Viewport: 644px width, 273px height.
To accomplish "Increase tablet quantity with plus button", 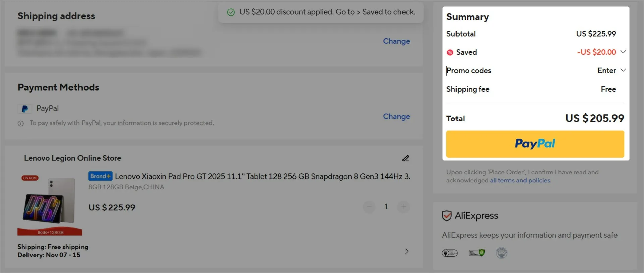I will click(404, 207).
